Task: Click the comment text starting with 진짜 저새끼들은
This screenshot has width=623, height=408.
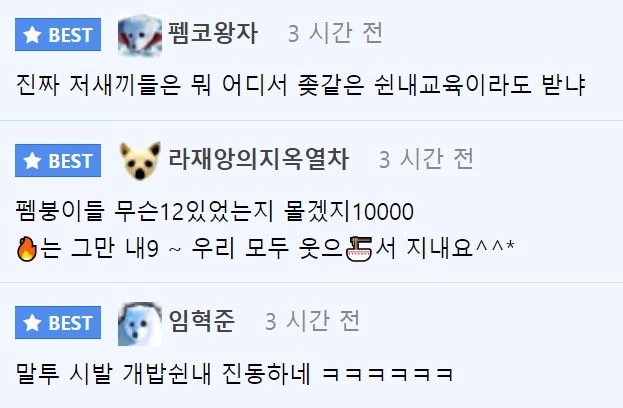Action: tap(300, 85)
